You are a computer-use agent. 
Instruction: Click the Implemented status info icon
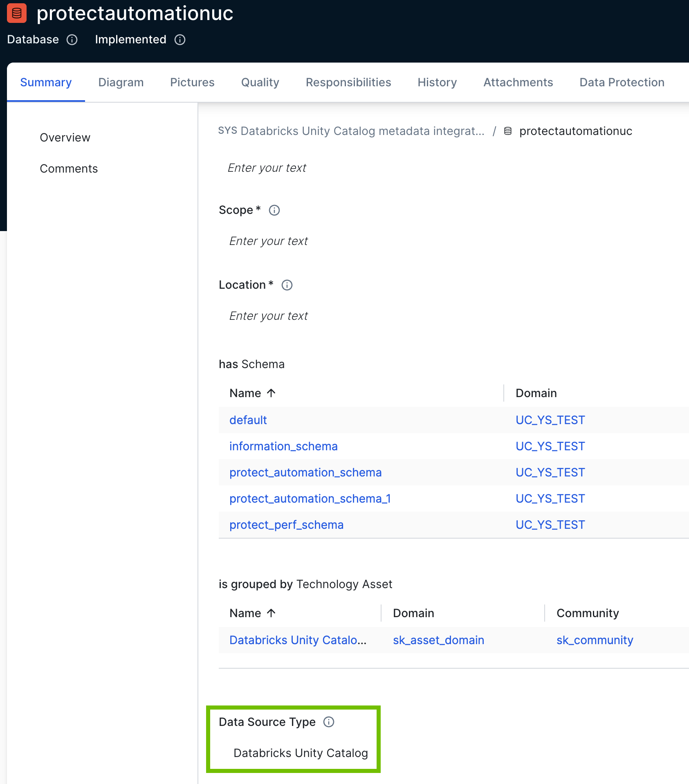[x=180, y=40]
